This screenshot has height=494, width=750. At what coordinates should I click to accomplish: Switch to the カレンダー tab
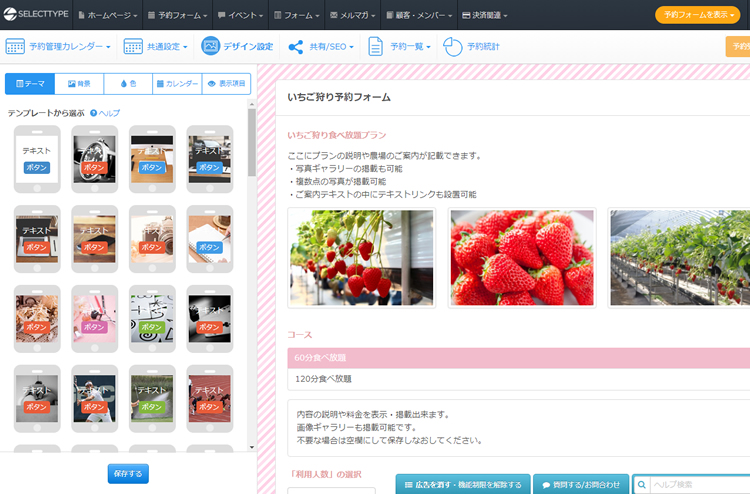pyautogui.click(x=177, y=84)
